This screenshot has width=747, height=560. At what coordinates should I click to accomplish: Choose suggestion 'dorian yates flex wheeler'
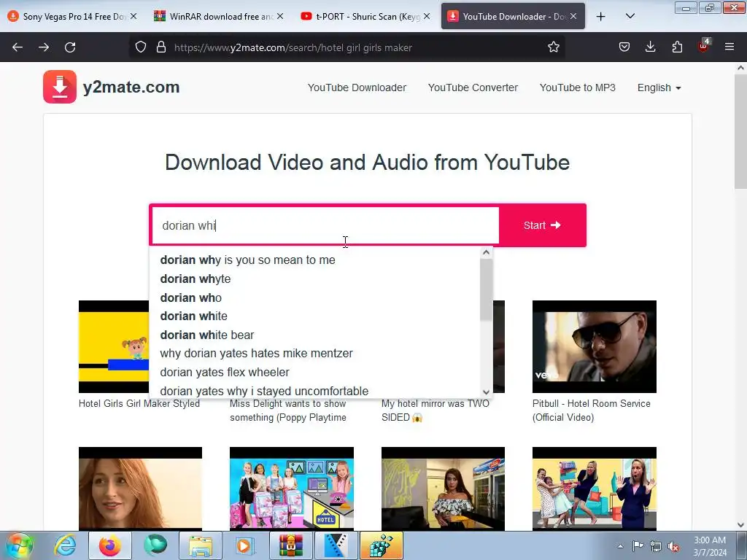pyautogui.click(x=315, y=372)
